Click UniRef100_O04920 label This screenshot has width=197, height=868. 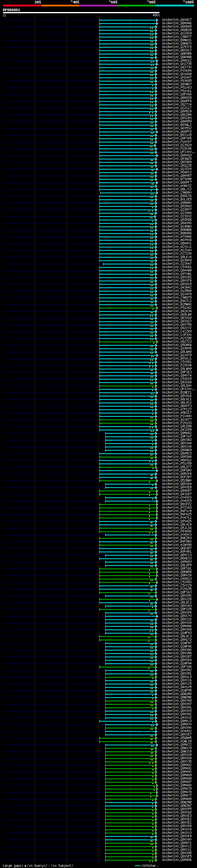pyautogui.click(x=177, y=497)
